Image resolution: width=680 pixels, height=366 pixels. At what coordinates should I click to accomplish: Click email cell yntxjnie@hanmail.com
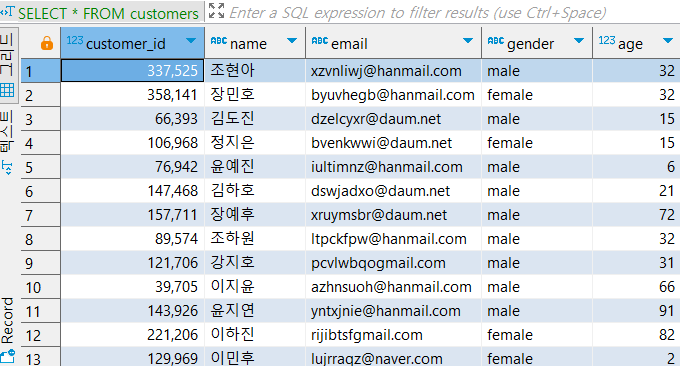(393, 310)
